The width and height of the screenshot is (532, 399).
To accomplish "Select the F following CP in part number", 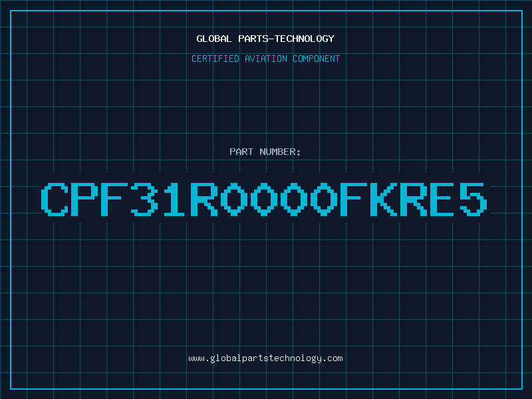I will click(114, 199).
